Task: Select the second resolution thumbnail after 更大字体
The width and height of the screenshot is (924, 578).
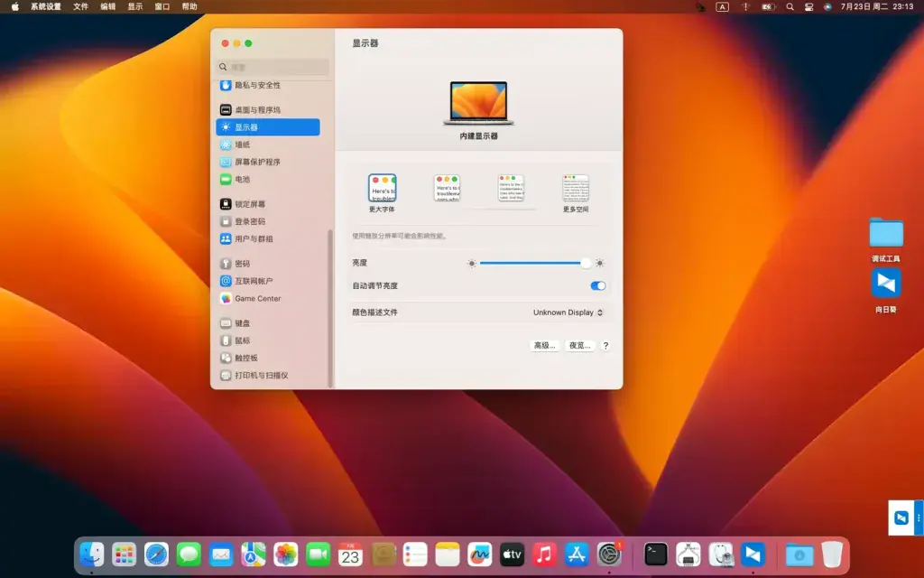Action: [x=447, y=188]
